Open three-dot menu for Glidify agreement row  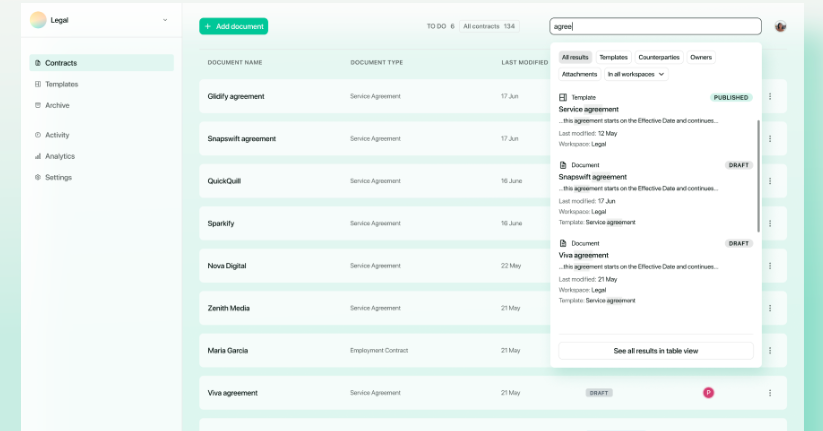(770, 96)
